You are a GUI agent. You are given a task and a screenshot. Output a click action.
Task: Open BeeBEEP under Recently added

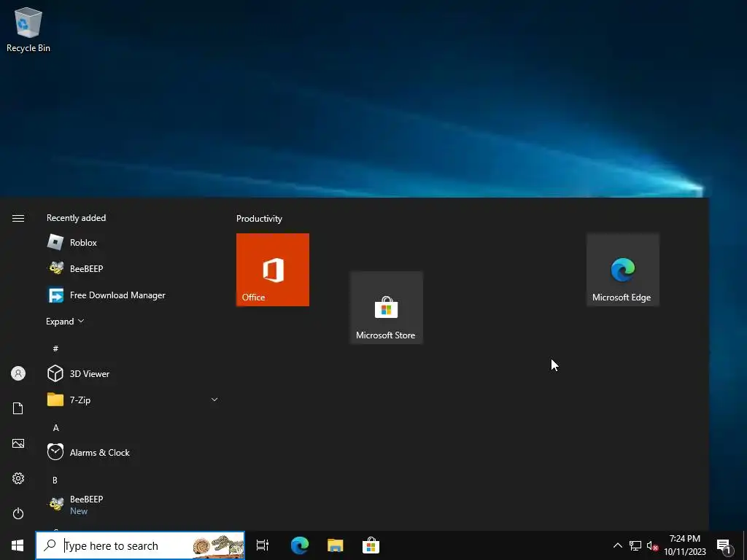coord(133,268)
